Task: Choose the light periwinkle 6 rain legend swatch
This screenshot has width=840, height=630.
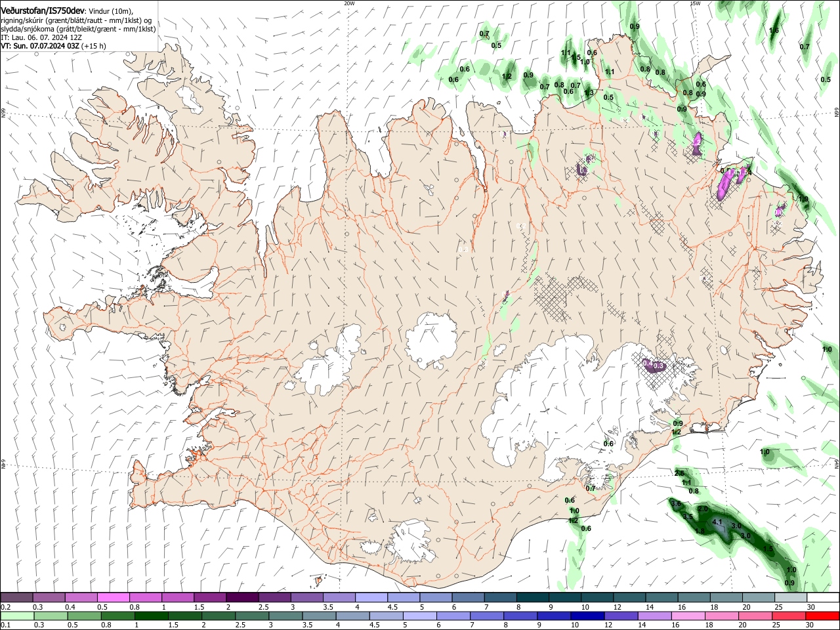Action: point(453,616)
